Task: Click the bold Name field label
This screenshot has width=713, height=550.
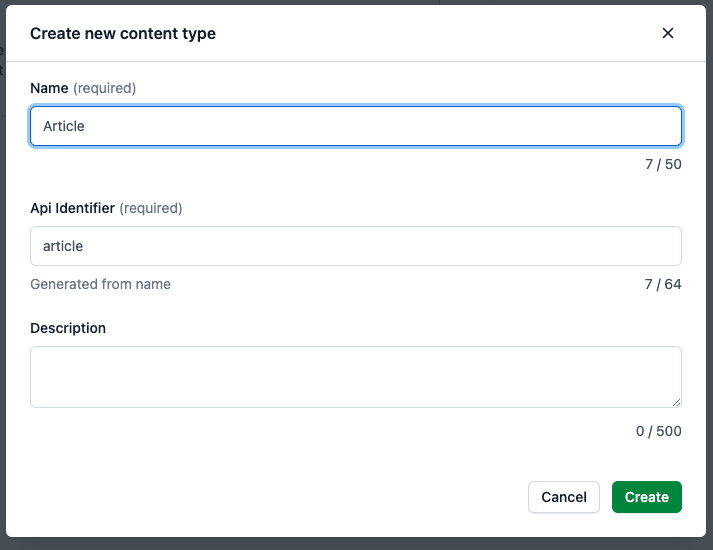Action: (x=49, y=88)
